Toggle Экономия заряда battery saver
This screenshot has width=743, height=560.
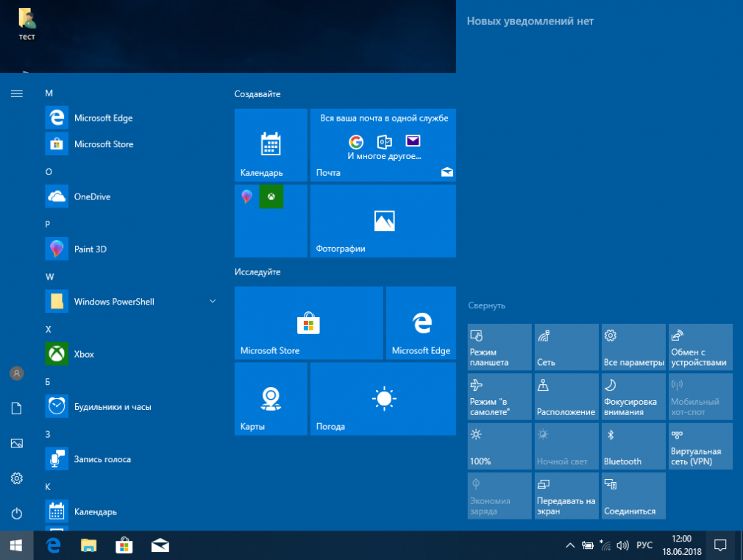pos(500,495)
